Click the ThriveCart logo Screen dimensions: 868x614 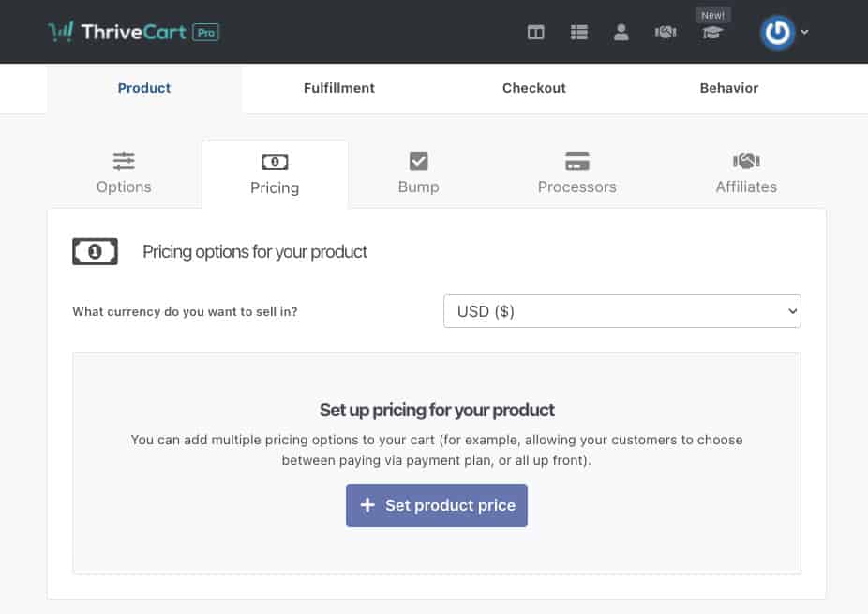(117, 31)
